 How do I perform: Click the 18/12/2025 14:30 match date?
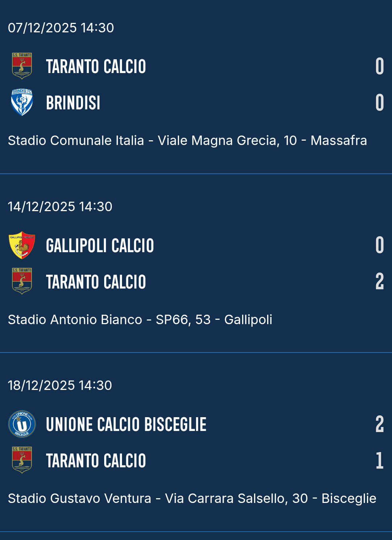pyautogui.click(x=60, y=385)
